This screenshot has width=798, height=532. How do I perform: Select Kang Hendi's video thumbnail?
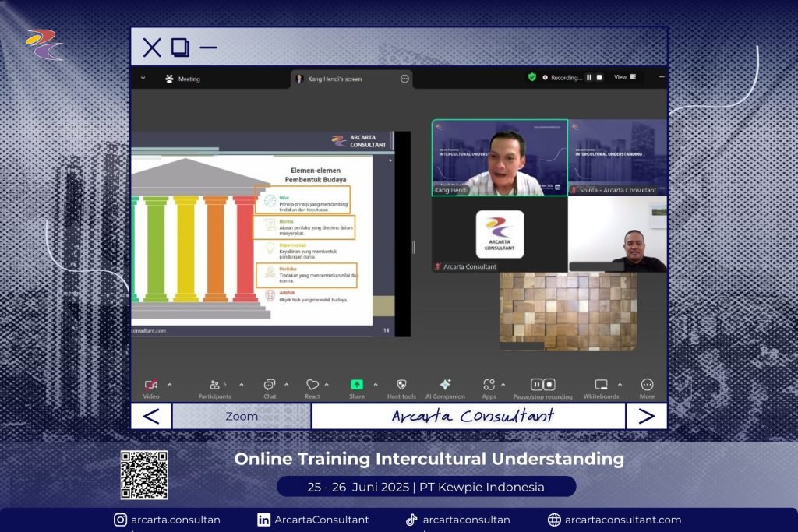[x=500, y=157]
